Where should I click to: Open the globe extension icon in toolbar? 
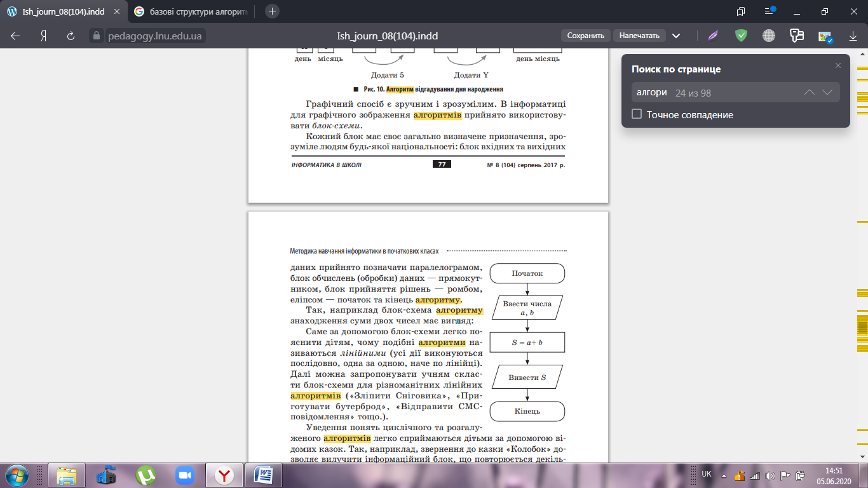[769, 36]
